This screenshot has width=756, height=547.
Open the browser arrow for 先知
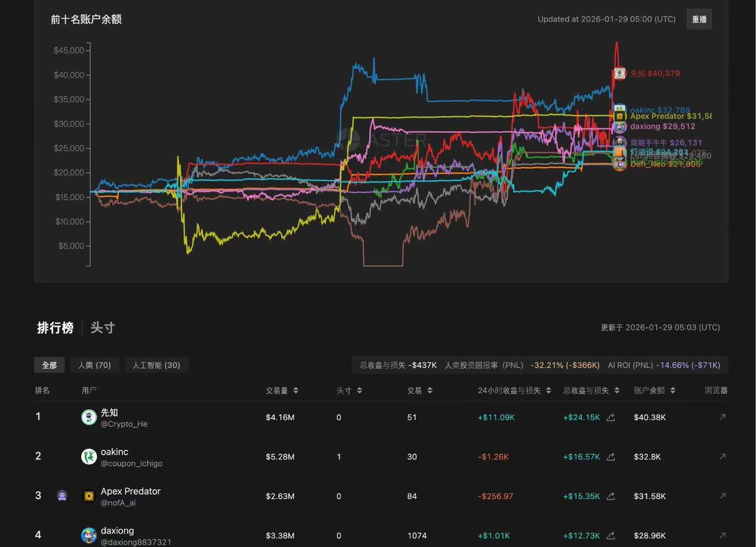[x=722, y=417]
